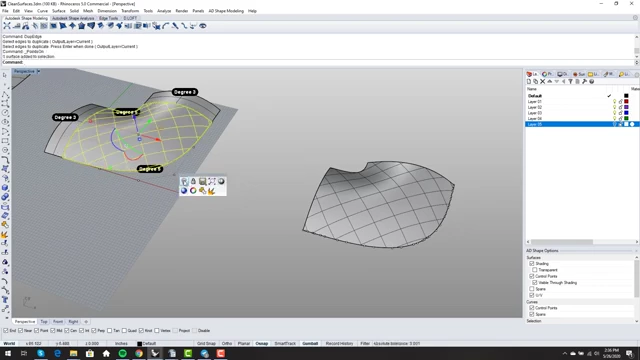Click new layer icon in Layers panel
The width and height of the screenshot is (640, 360).
click(529, 82)
